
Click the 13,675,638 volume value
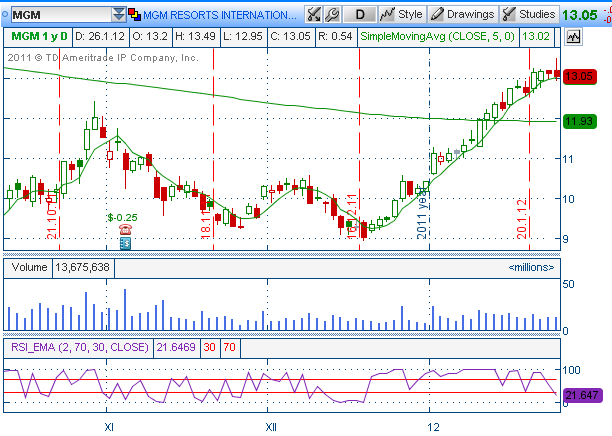pos(82,268)
